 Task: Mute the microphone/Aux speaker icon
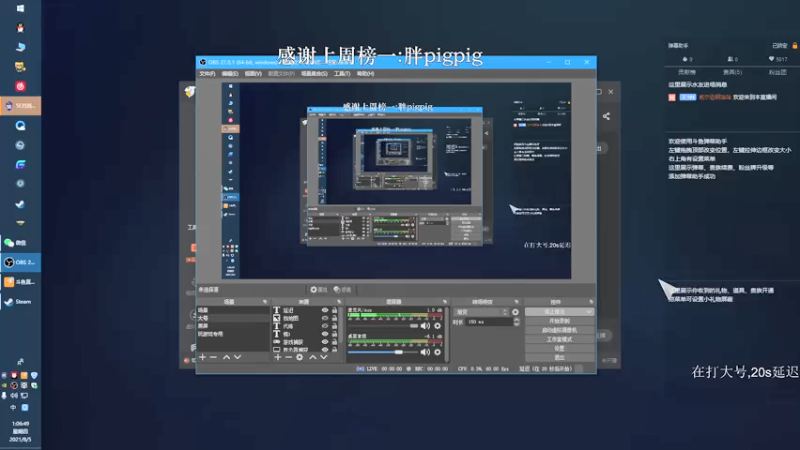425,326
